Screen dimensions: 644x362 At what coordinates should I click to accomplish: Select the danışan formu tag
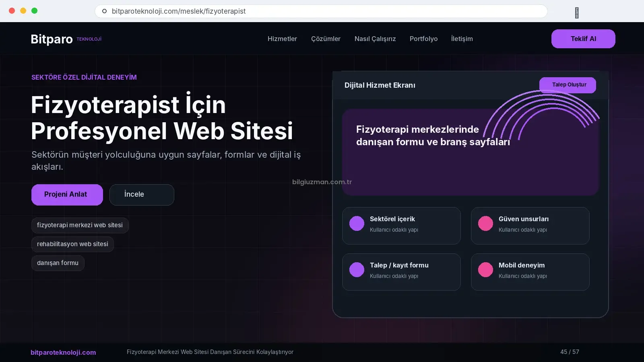pyautogui.click(x=58, y=263)
